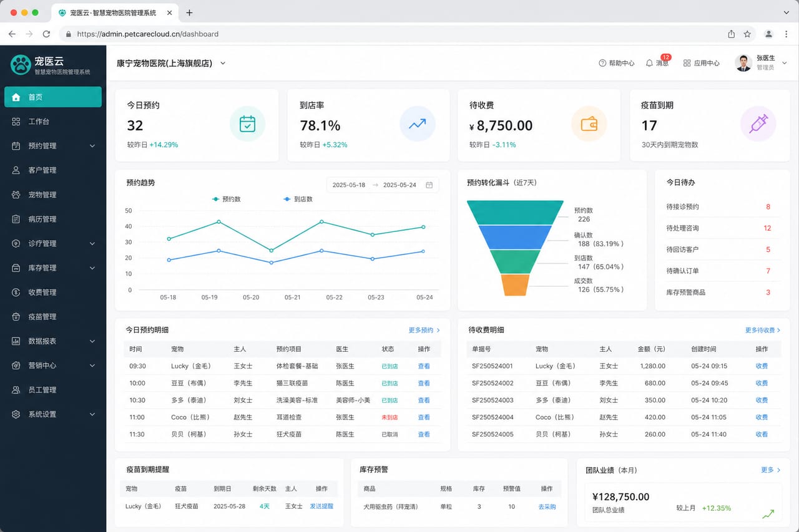Open the 张医生 user account dropdown
799x532 pixels.
coord(762,63)
